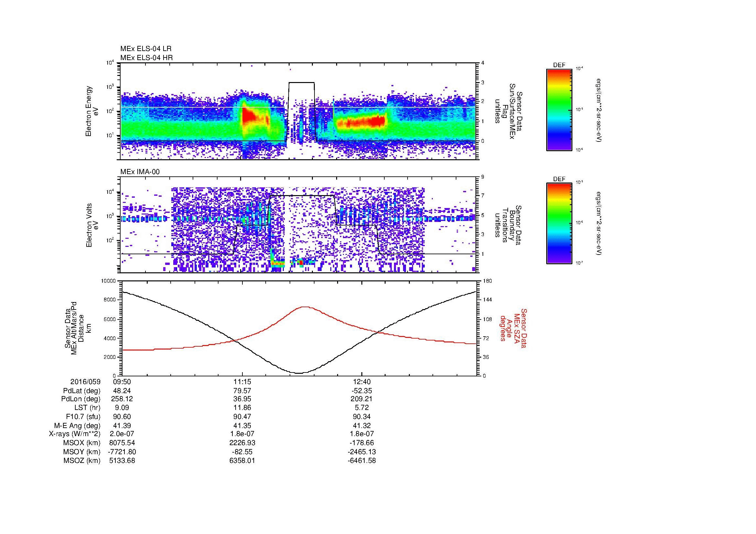Click the PdLon value 36.95
The image size is (756, 534).
[242, 399]
